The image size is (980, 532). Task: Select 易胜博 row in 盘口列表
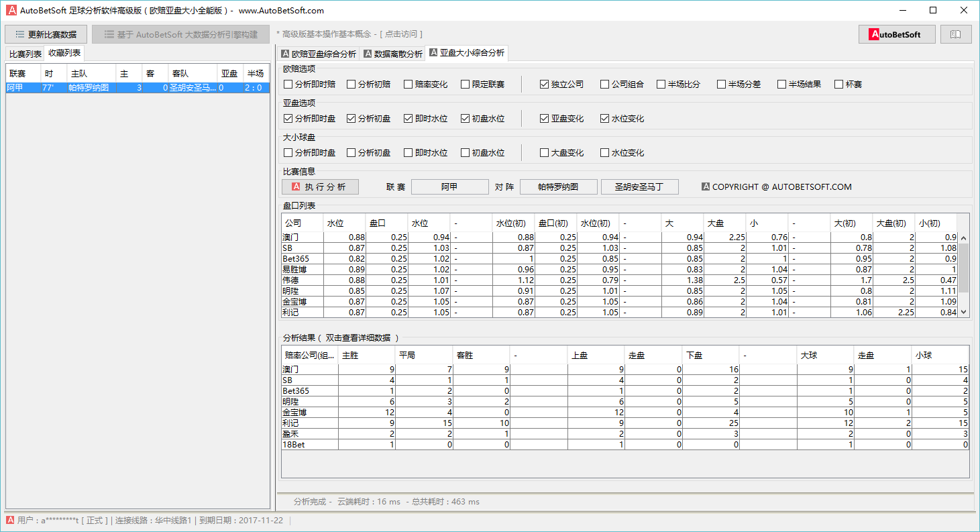tap(619, 270)
